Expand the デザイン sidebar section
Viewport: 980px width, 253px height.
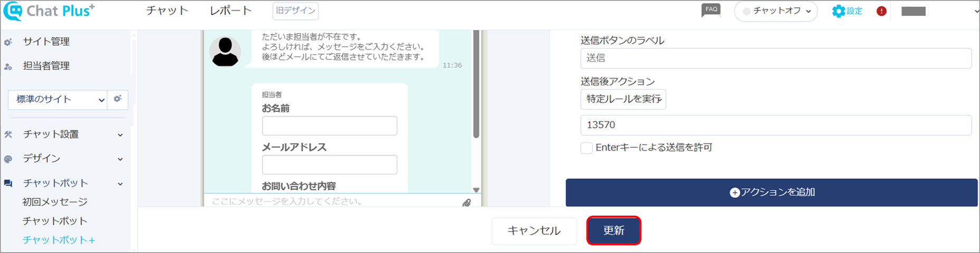point(63,159)
